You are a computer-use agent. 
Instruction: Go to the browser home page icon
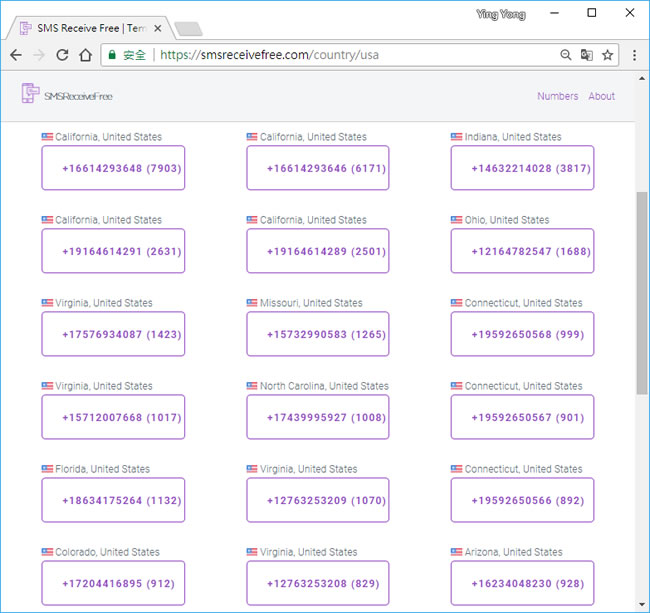[x=87, y=55]
